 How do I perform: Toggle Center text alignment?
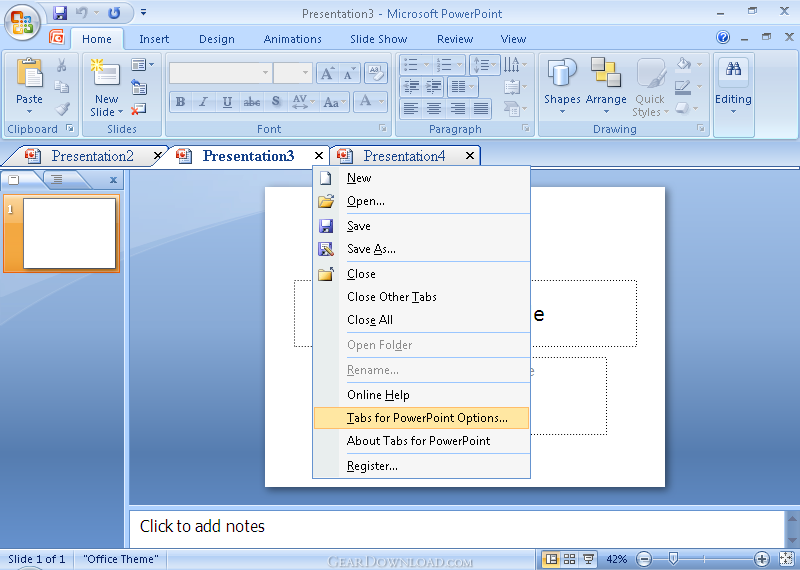[434, 108]
